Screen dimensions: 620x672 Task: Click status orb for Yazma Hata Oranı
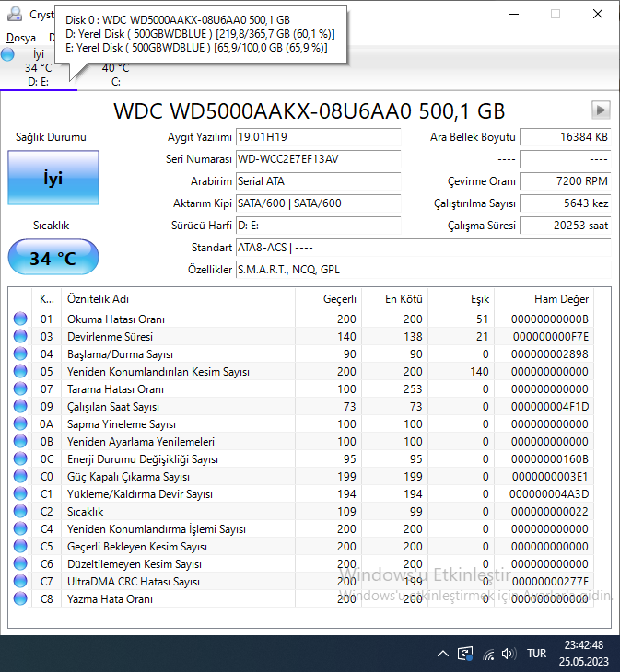20,598
